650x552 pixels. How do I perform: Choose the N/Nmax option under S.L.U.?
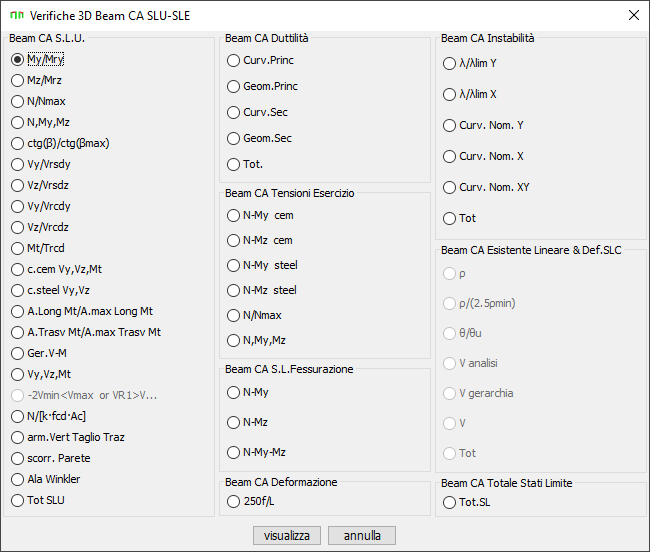coord(39,102)
